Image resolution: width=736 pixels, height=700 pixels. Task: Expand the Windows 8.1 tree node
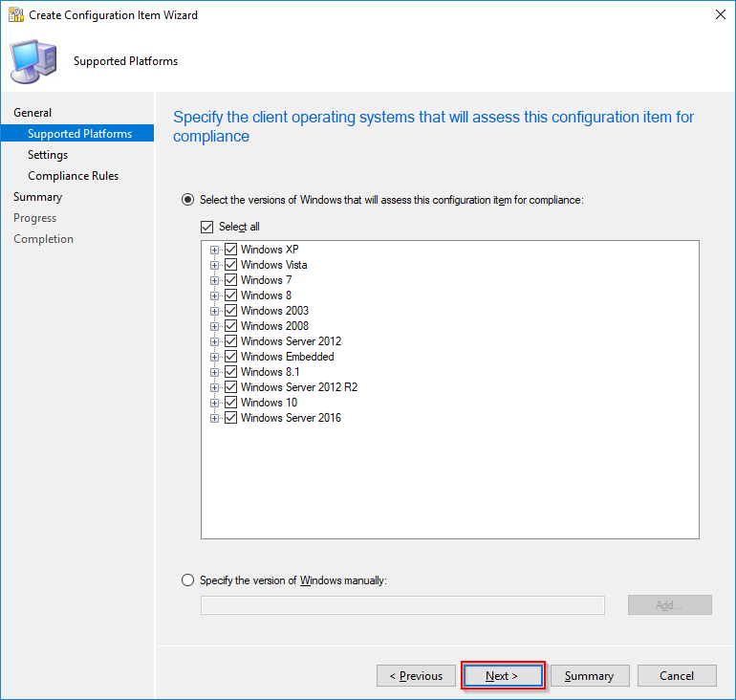214,372
